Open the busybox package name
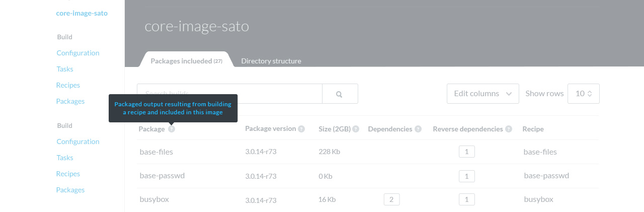 [x=154, y=199]
